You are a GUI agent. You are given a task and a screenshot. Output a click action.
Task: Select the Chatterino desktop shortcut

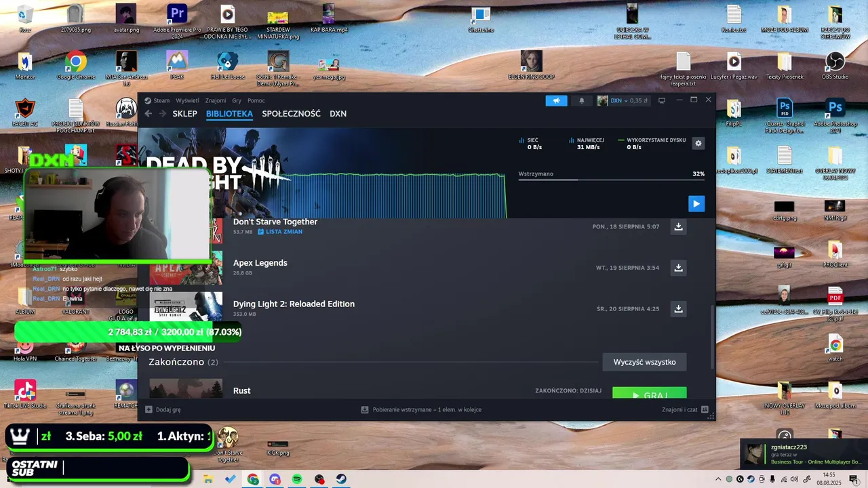tap(481, 20)
